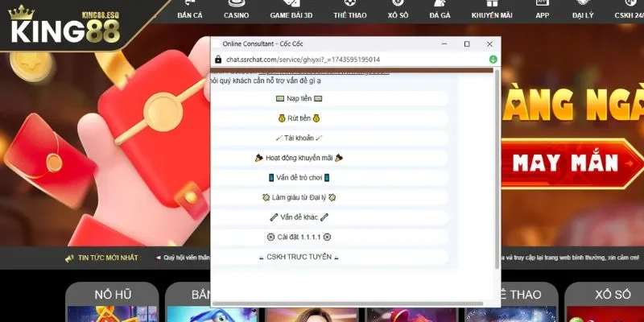Open the XỔ SỐ menu item

coord(398,10)
